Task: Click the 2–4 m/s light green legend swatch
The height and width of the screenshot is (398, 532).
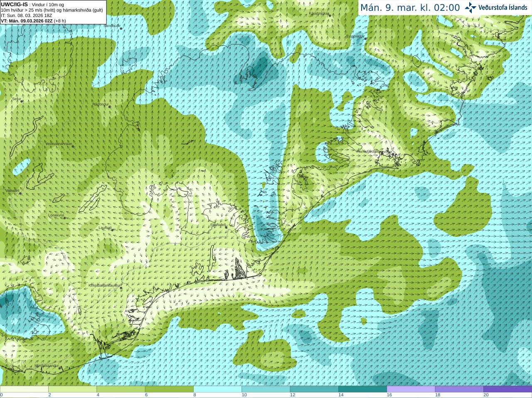Action: coord(72,389)
